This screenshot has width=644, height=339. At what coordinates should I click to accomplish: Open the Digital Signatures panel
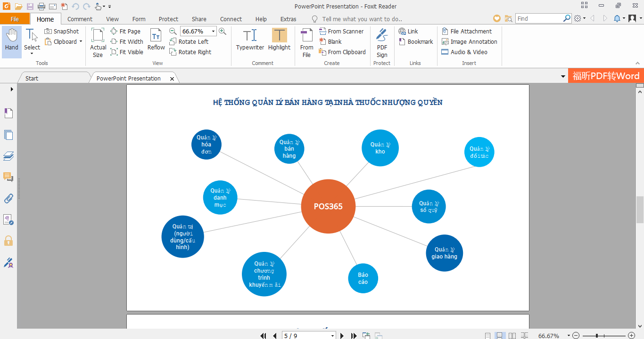tap(8, 262)
